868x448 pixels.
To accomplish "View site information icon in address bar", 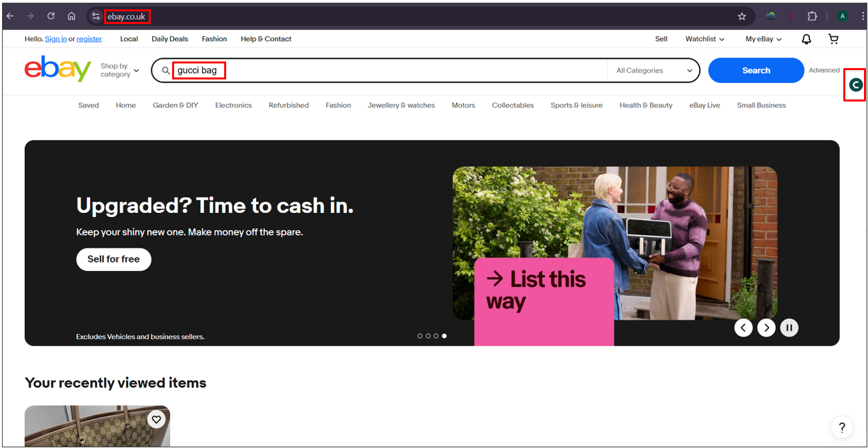I will [96, 16].
